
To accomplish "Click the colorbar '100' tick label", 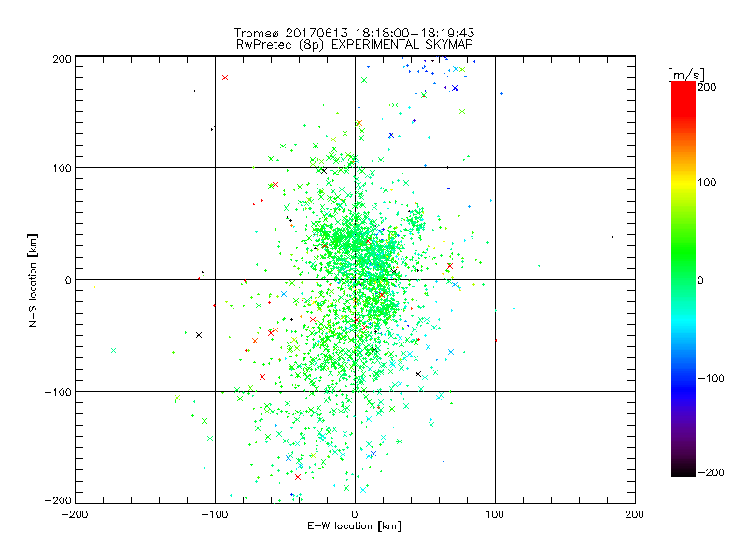I will [707, 182].
